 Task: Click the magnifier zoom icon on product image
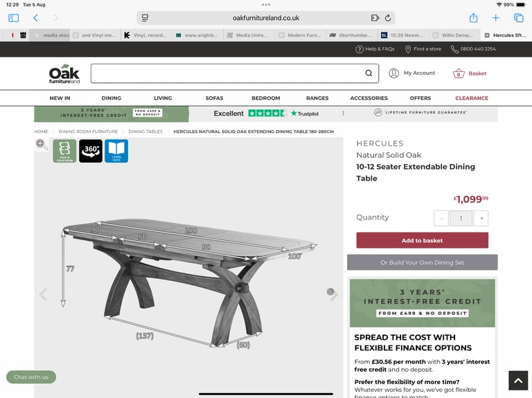point(42,145)
